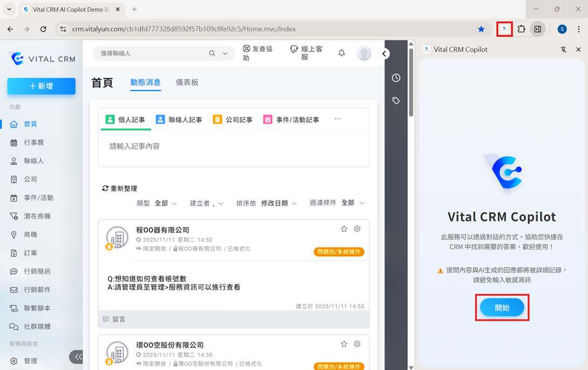
Task: Click the 重新整理 refresh icon
Action: (105, 188)
